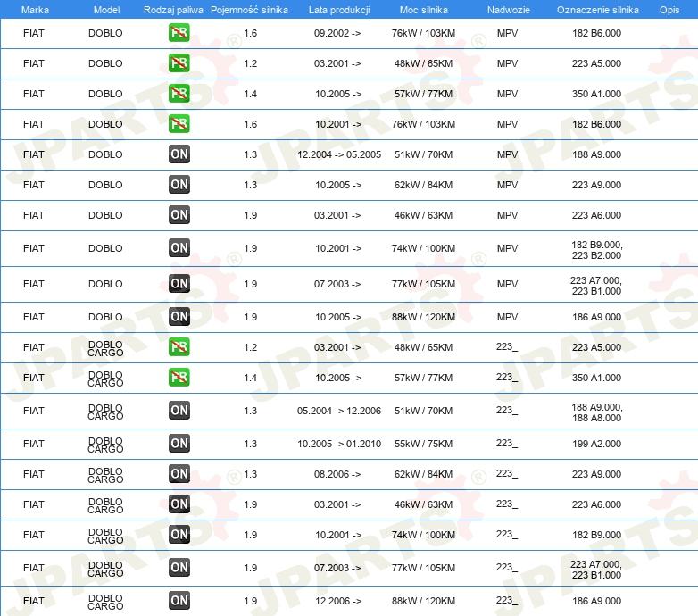Click 51kW / 70KM in the MPV row

(423, 154)
